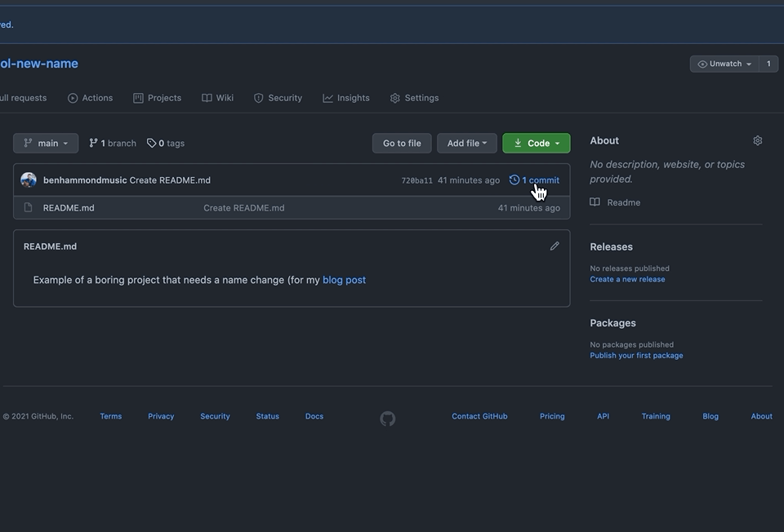Click the Terms footer link

click(x=111, y=416)
